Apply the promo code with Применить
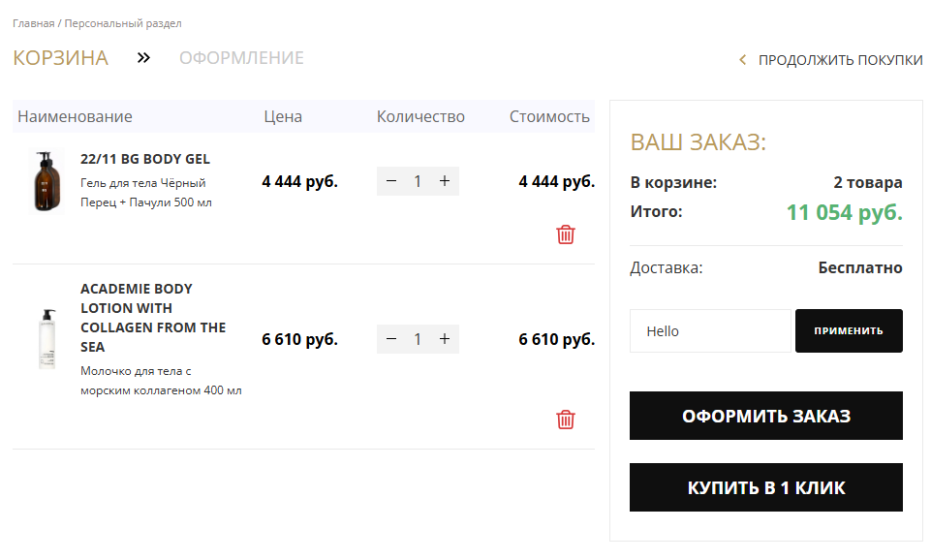 click(x=848, y=331)
